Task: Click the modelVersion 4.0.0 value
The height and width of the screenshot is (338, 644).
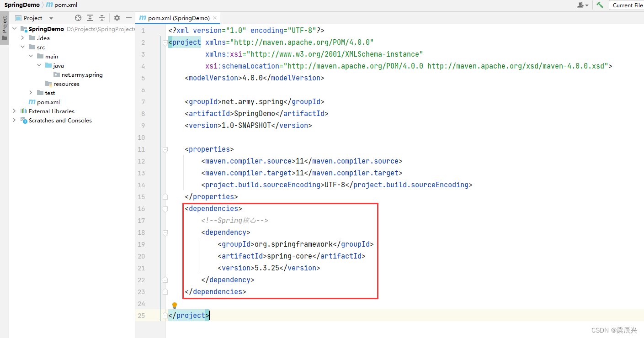Action: tap(253, 78)
